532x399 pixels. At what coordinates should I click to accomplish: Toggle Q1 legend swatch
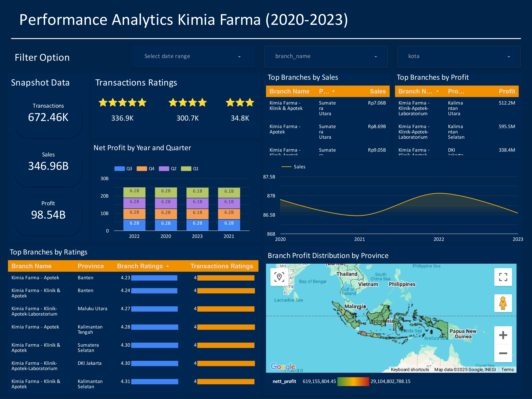click(x=186, y=169)
